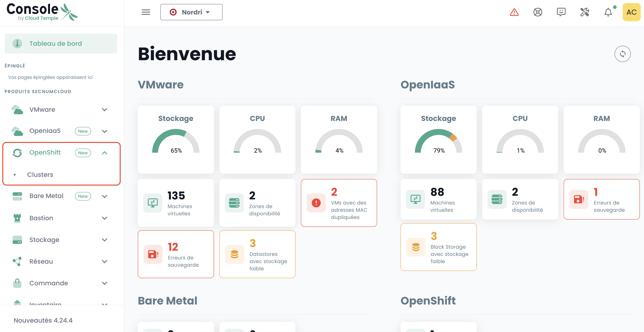The height and width of the screenshot is (332, 644).
Task: Collapse the OpenShift sidebar section
Action: pyautogui.click(x=105, y=153)
